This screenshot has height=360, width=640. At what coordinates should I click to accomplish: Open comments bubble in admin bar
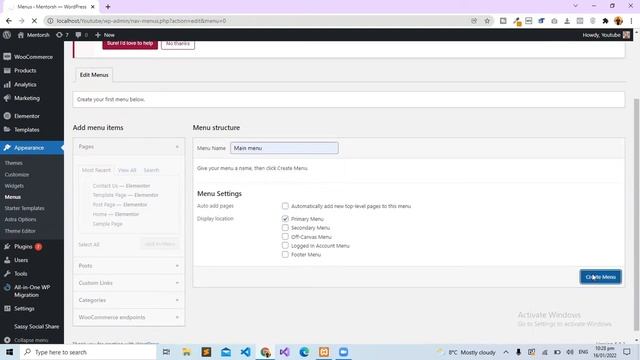click(82, 35)
